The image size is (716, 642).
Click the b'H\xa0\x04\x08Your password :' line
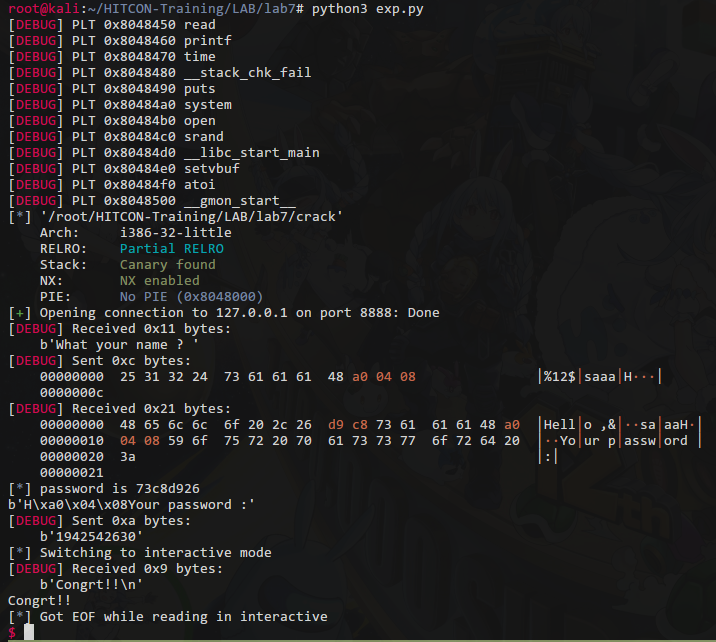pyautogui.click(x=132, y=505)
